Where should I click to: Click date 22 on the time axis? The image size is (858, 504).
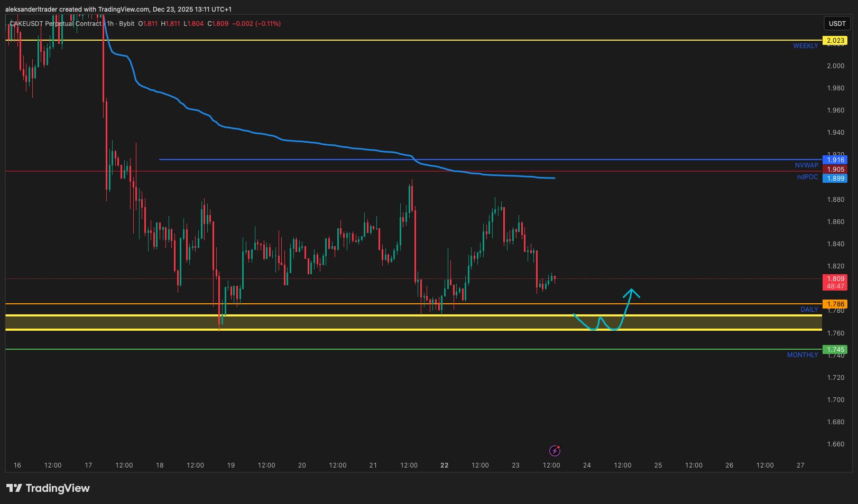[x=444, y=465]
